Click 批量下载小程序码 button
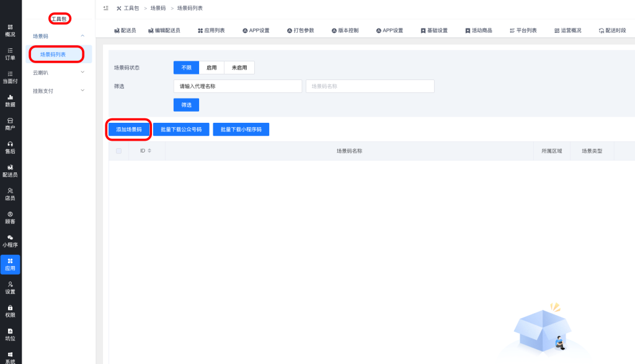The height and width of the screenshot is (364, 635). pyautogui.click(x=241, y=130)
